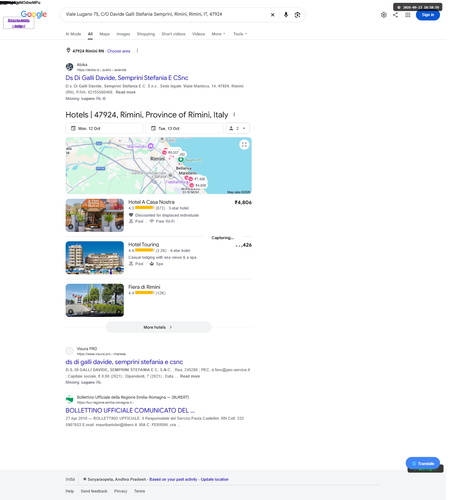451x500 pixels.
Task: Click the Translate button
Action: pyautogui.click(x=423, y=463)
